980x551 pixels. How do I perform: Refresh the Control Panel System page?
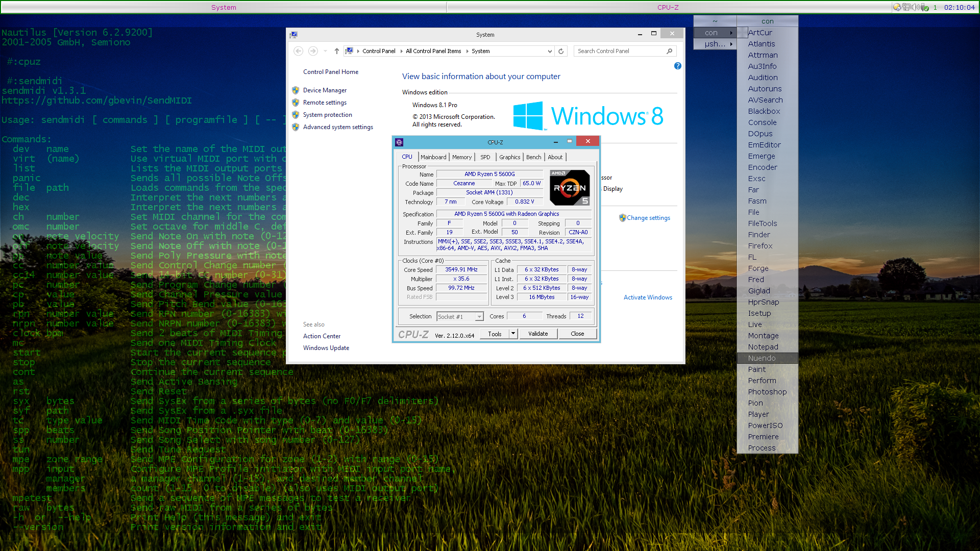coord(561,51)
